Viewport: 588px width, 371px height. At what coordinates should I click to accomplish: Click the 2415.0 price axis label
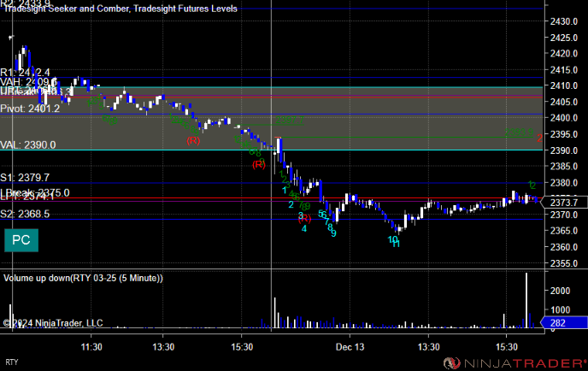563,70
